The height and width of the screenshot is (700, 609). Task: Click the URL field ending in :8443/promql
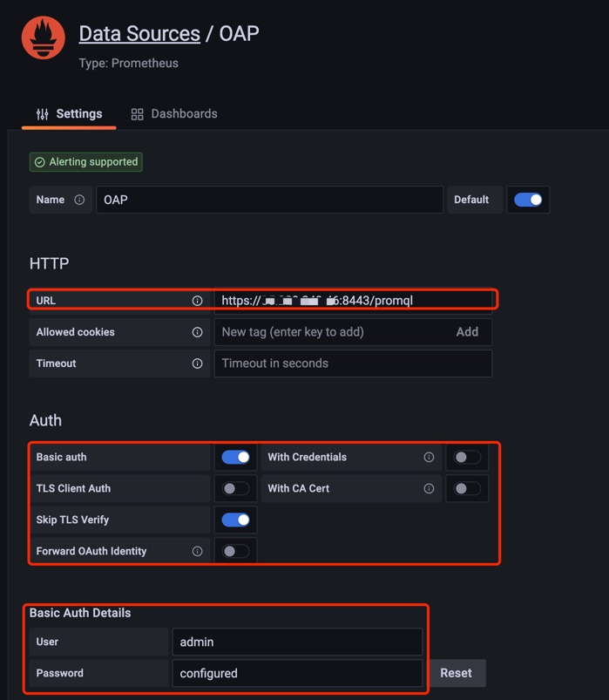coord(353,301)
